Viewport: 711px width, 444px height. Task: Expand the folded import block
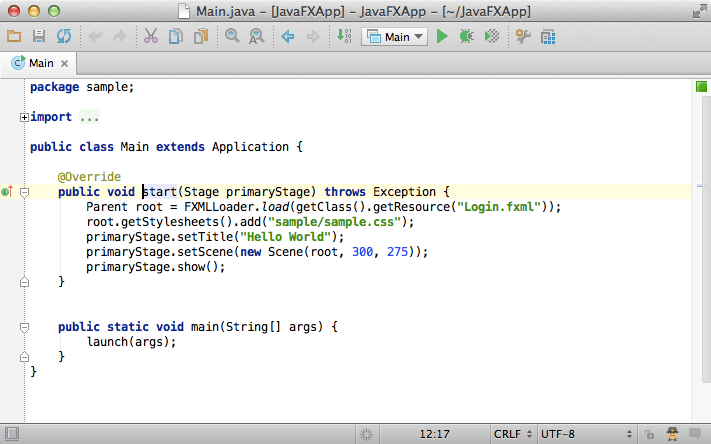24,117
